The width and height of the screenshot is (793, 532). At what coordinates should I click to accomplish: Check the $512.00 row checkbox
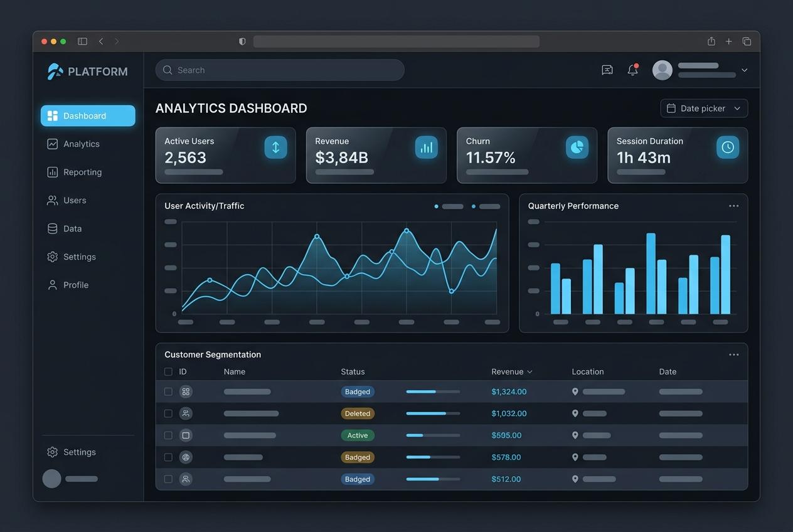click(168, 479)
